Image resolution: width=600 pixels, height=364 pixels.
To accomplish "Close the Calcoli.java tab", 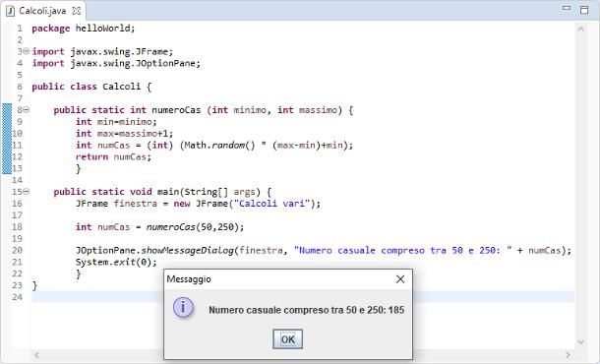I will point(77,11).
